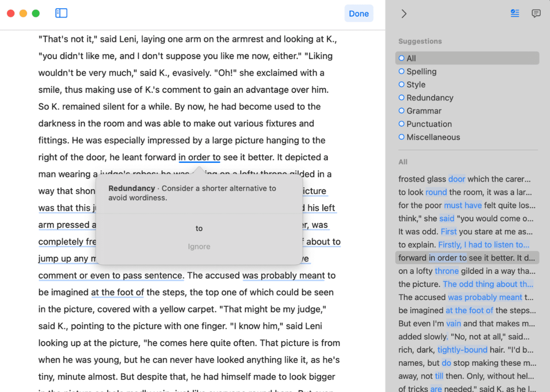The width and height of the screenshot is (550, 392).
Task: Select the All suggestions filter
Action: [467, 58]
